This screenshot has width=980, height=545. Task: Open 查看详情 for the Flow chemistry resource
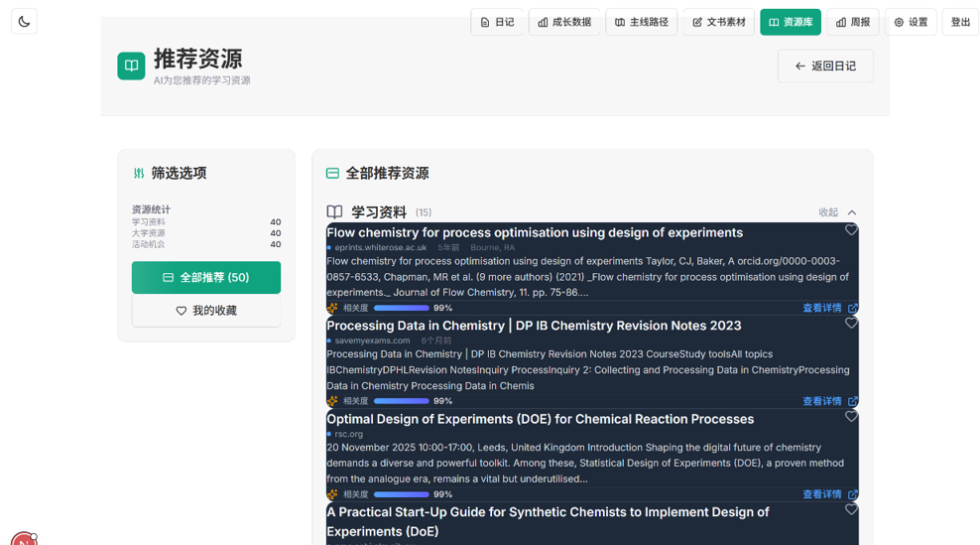click(821, 308)
